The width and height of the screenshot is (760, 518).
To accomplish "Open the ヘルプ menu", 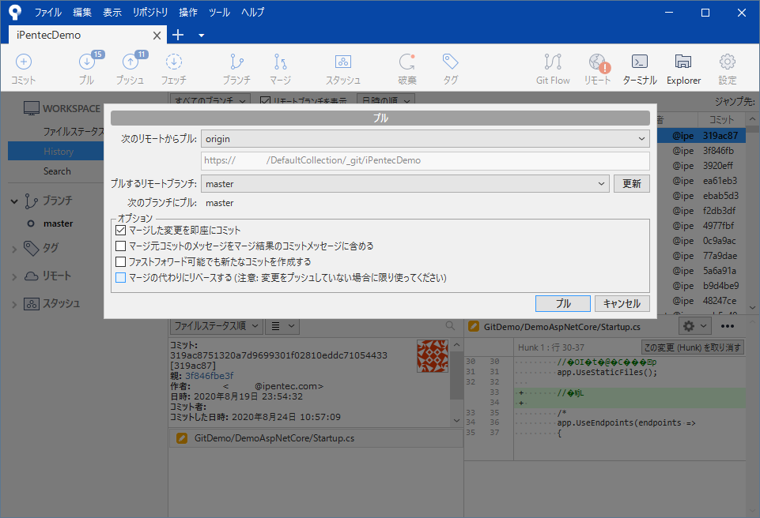I will pyautogui.click(x=253, y=12).
